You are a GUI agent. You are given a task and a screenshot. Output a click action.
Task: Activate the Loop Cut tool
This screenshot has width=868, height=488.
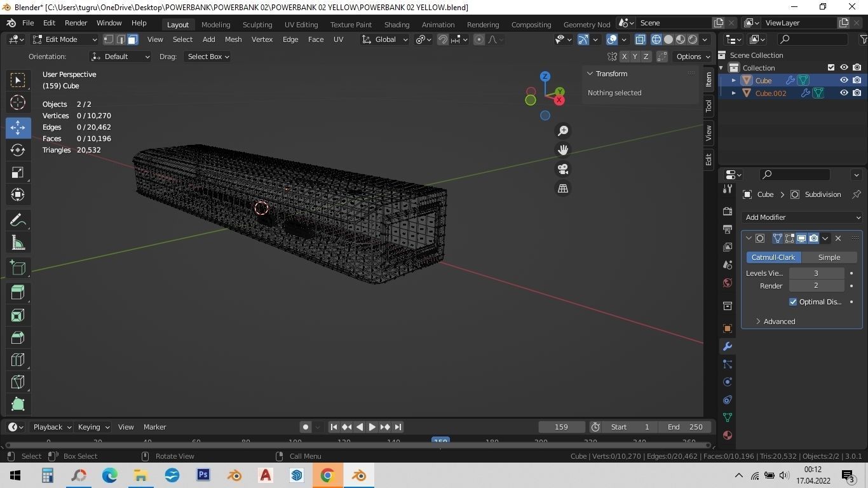point(18,360)
